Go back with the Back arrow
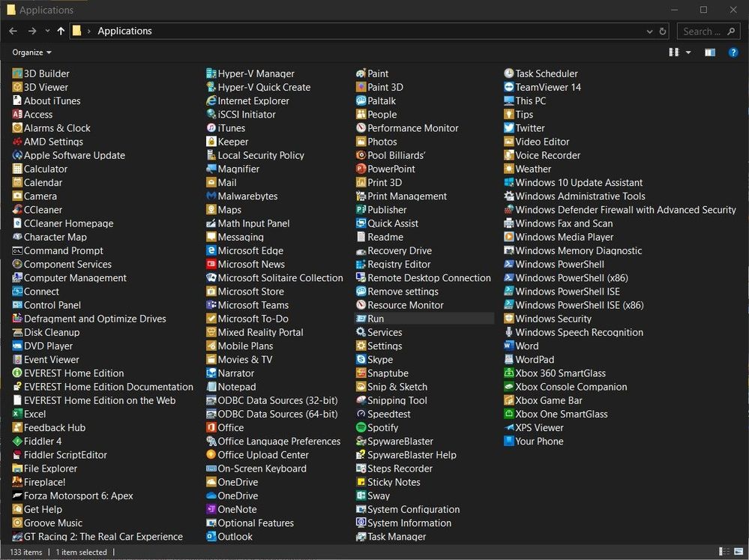 (x=13, y=31)
